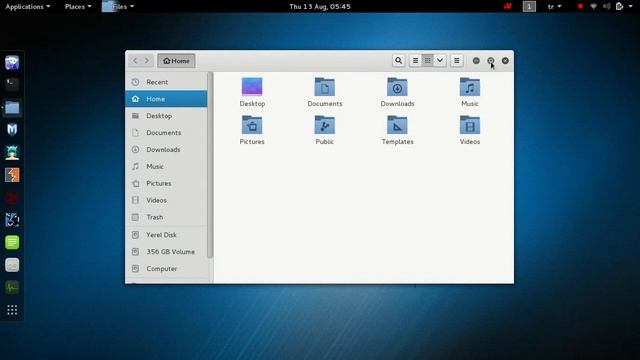Select Desktop in the sidebar
The height and width of the screenshot is (360, 640).
[x=166, y=116]
